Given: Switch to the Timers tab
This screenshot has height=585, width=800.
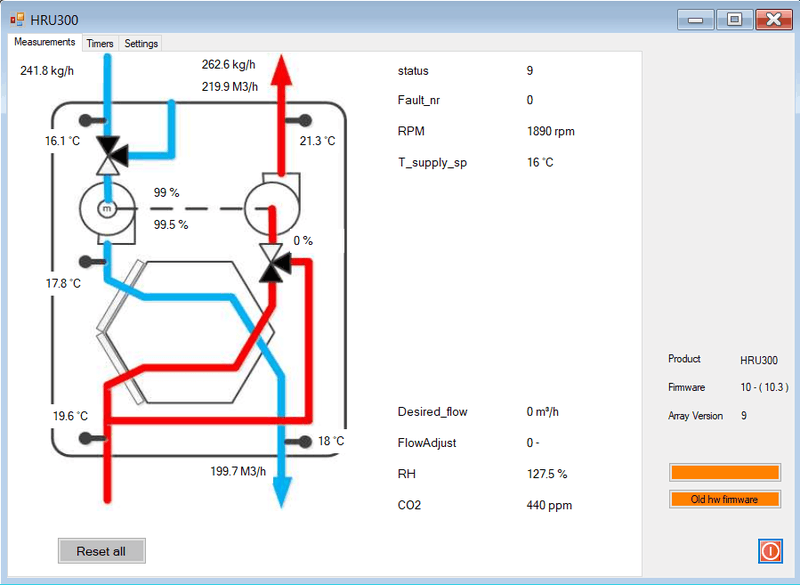Looking at the screenshot, I should point(100,43).
